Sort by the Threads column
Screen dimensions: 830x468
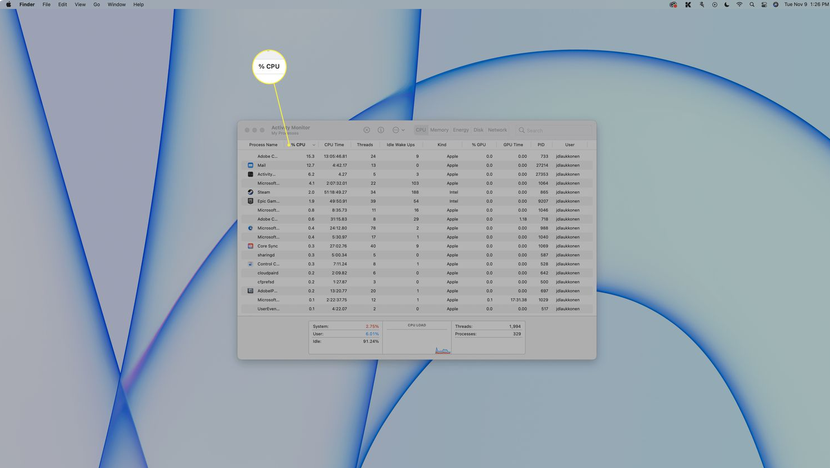pyautogui.click(x=365, y=145)
